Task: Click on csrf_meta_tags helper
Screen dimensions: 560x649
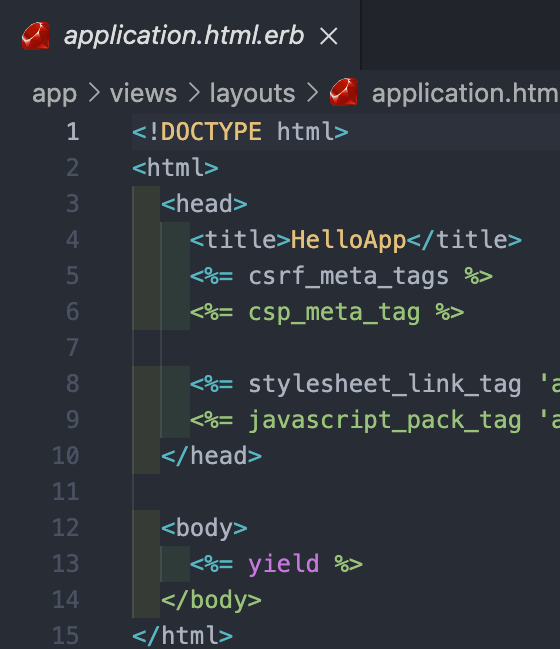Action: tap(348, 276)
